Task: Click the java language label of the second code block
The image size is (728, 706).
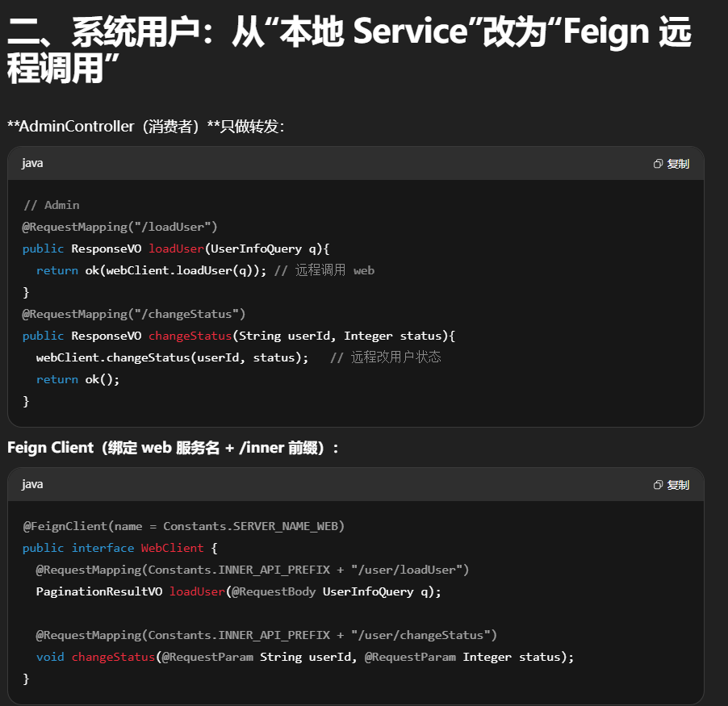Action: click(x=32, y=484)
